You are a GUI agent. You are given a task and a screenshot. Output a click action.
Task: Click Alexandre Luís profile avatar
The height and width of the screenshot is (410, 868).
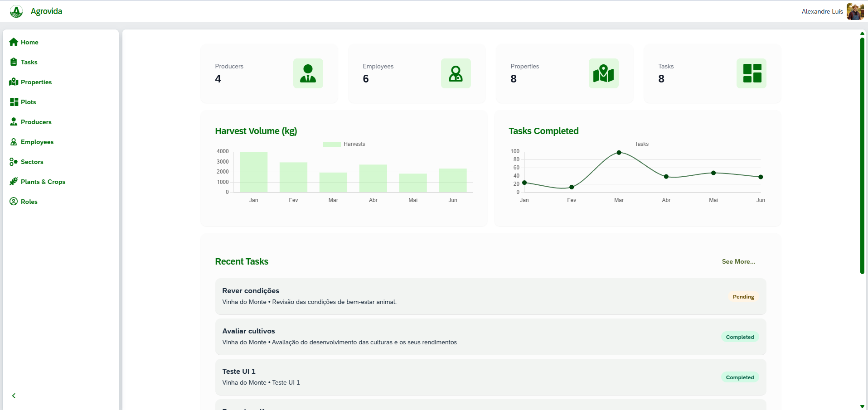(x=855, y=11)
